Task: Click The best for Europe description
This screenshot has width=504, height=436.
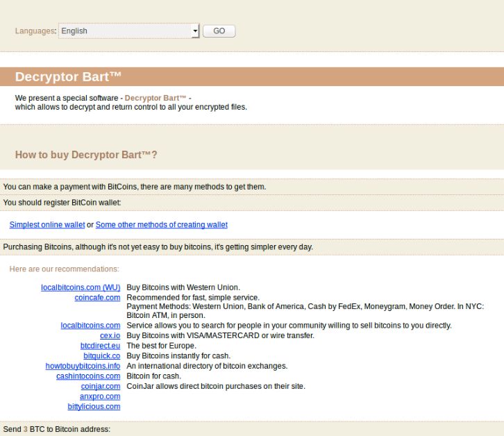Action: click(161, 346)
